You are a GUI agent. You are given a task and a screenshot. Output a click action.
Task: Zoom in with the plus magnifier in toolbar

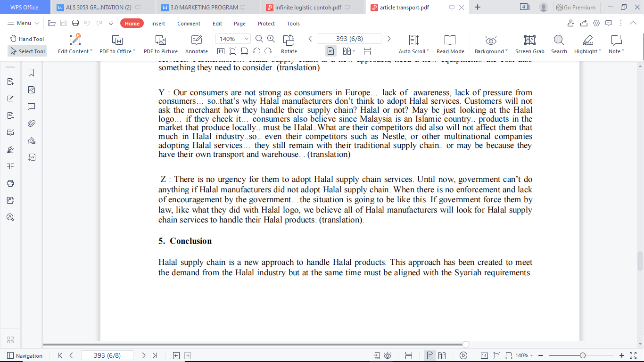(x=271, y=39)
